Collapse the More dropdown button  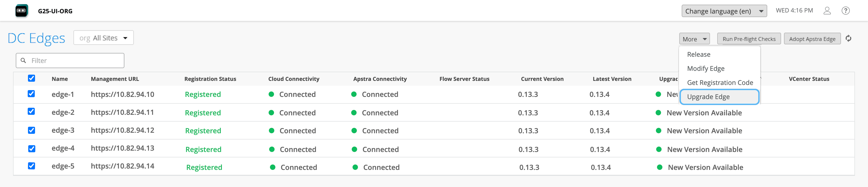(694, 39)
